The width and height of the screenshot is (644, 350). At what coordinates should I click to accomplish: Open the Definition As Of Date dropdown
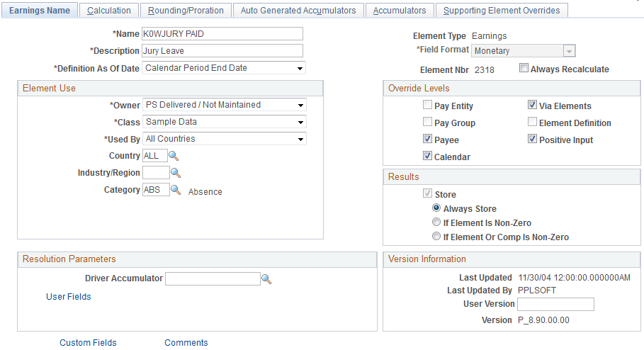click(x=300, y=69)
